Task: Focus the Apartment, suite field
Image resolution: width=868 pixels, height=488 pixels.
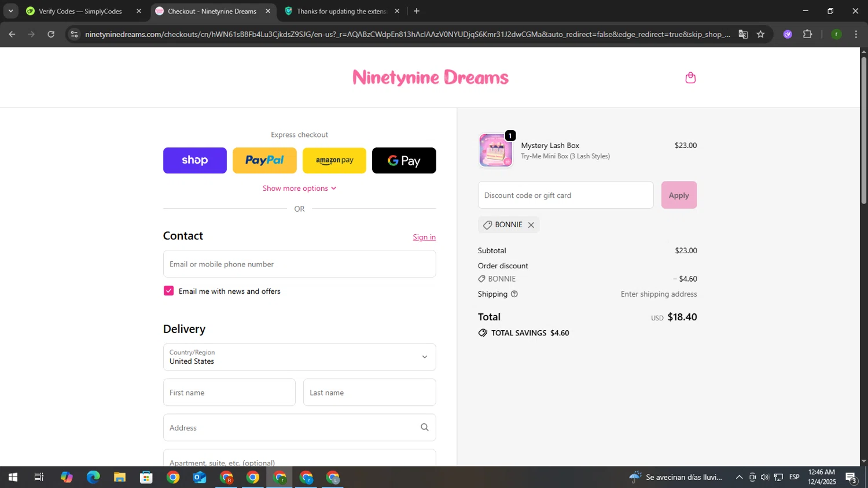Action: point(299,459)
